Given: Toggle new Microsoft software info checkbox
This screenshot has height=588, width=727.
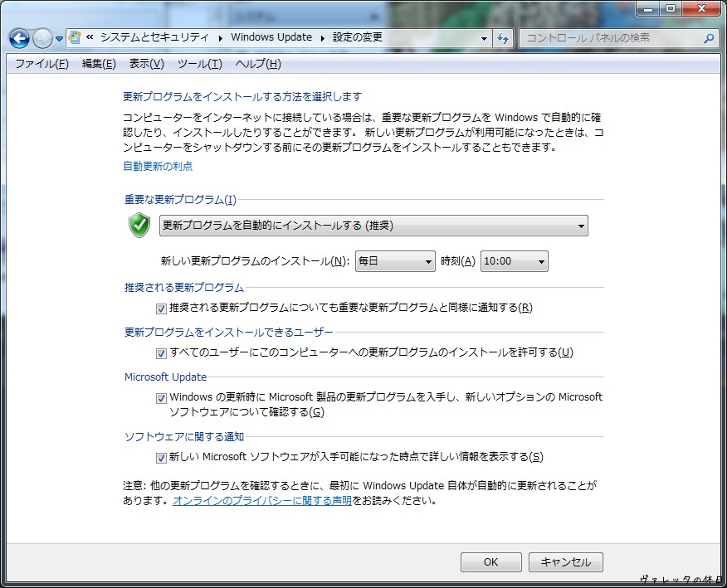Looking at the screenshot, I should (161, 458).
